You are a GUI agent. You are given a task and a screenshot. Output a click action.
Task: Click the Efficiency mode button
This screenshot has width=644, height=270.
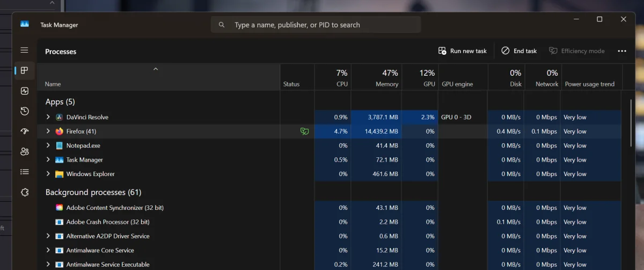pos(577,51)
